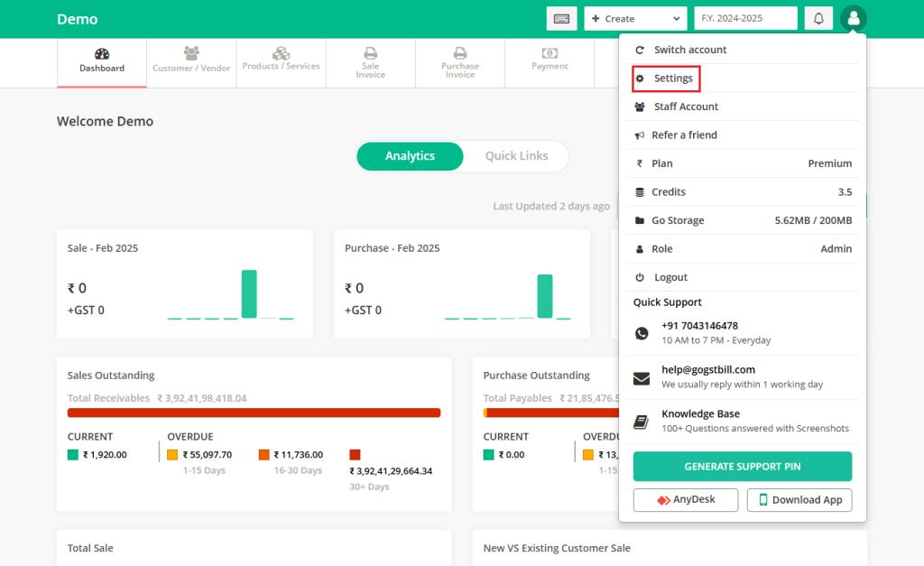Open the keyboard shortcuts icon
924x566 pixels.
[x=561, y=18]
